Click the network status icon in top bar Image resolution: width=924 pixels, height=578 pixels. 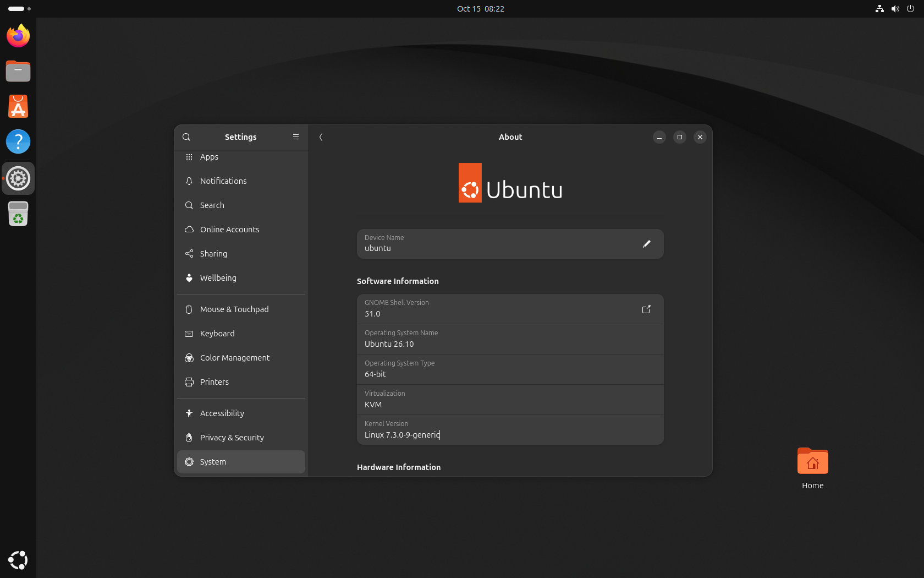[879, 9]
